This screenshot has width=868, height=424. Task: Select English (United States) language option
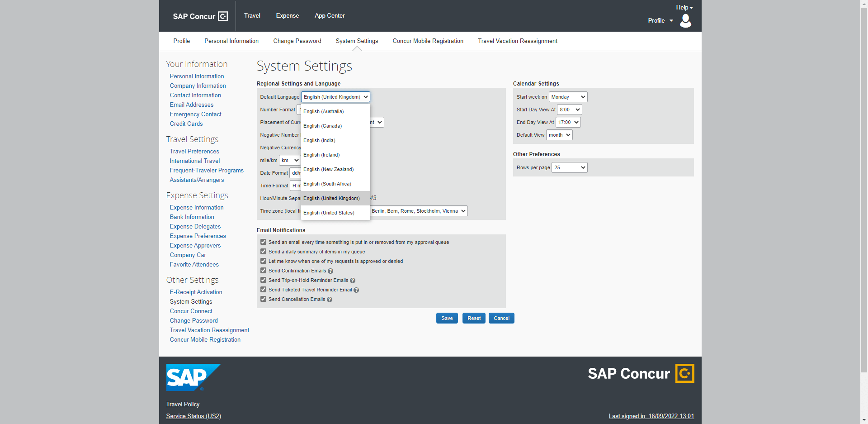pos(335,213)
